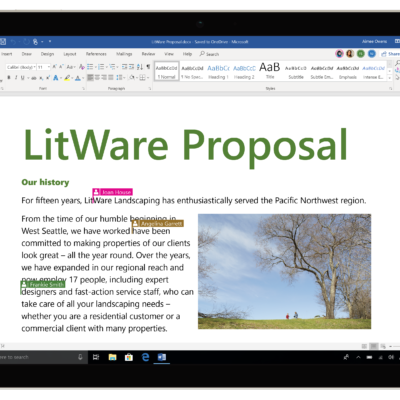
Task: Open the Change Case dropdown
Action: pyautogui.click(x=70, y=67)
